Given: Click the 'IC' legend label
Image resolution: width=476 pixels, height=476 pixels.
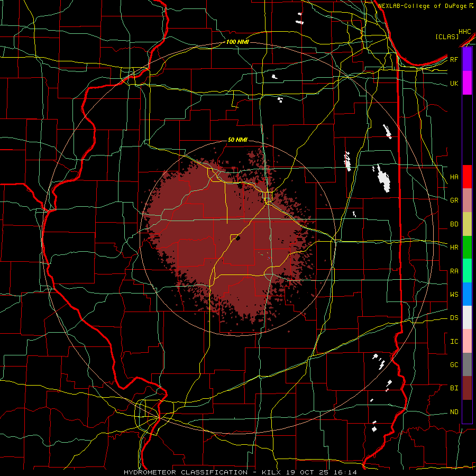Looking at the screenshot, I should tap(454, 342).
